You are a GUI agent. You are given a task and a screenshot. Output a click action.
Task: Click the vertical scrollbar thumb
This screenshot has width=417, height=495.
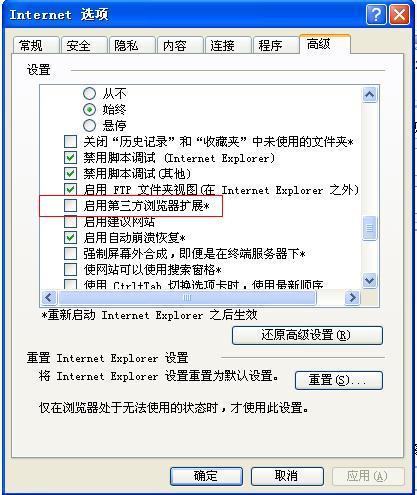(x=369, y=228)
